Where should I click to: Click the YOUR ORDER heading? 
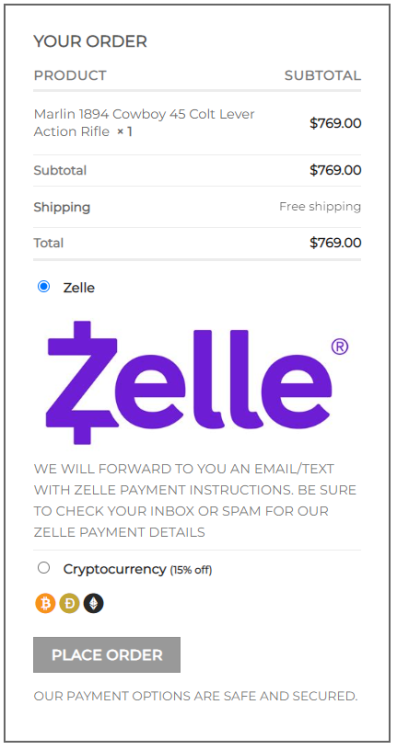point(90,42)
